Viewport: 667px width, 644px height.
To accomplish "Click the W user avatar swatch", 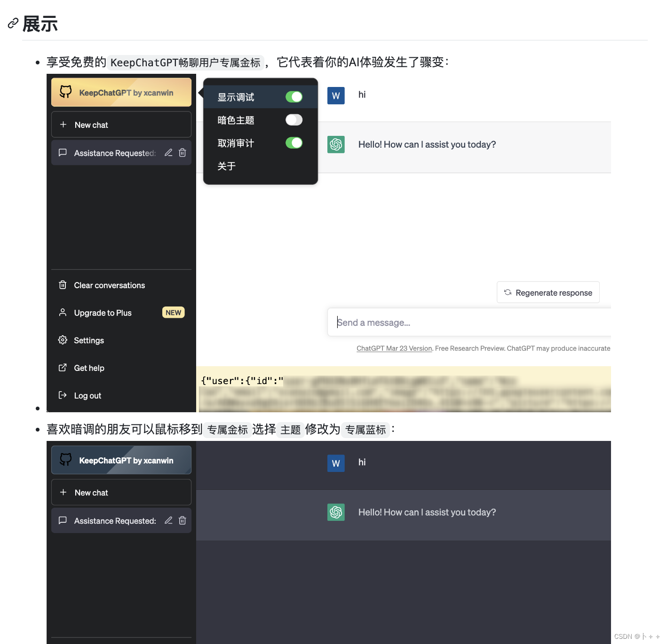I will tap(336, 95).
